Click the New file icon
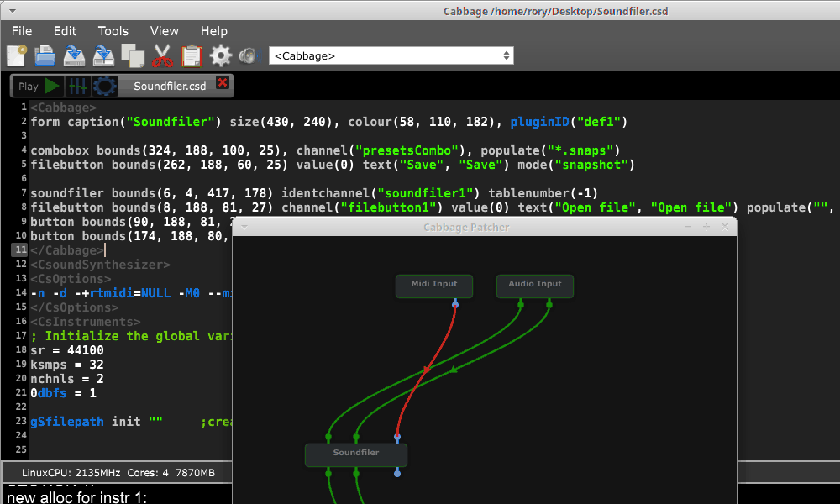840x504 pixels. [16, 56]
